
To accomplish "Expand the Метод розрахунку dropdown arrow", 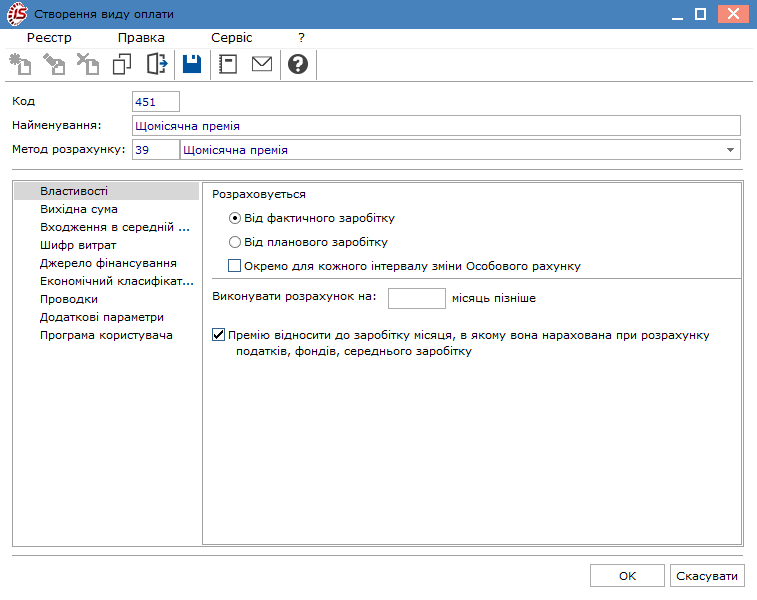I will (730, 150).
